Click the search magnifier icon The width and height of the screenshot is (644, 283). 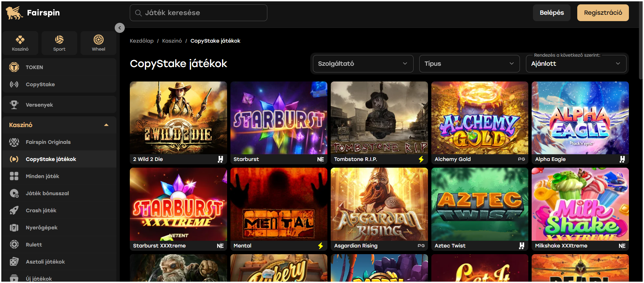pyautogui.click(x=138, y=13)
